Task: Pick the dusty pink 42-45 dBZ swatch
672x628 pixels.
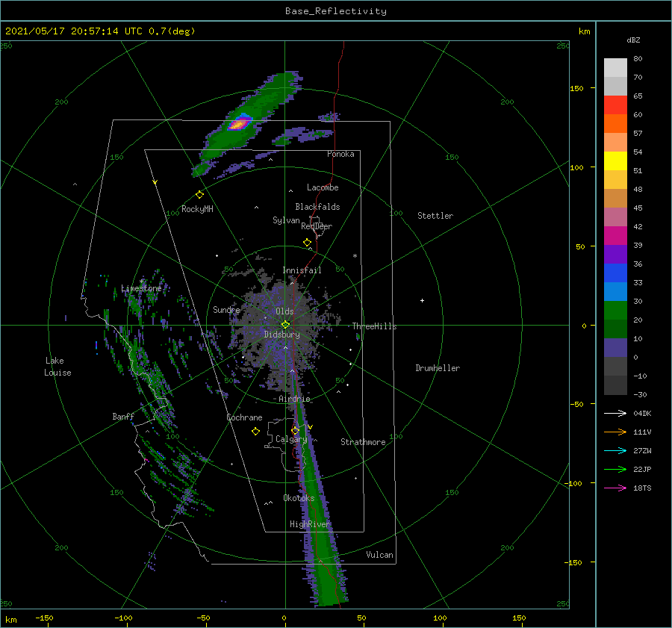Action: 615,217
